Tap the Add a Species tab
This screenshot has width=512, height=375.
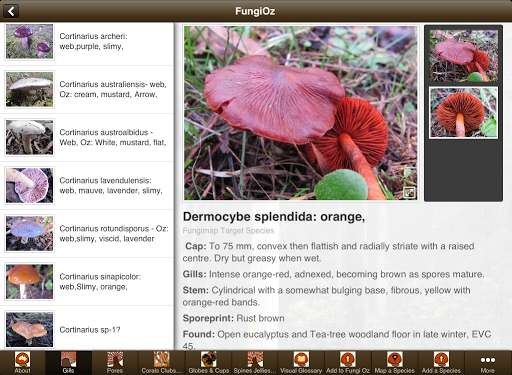[441, 363]
